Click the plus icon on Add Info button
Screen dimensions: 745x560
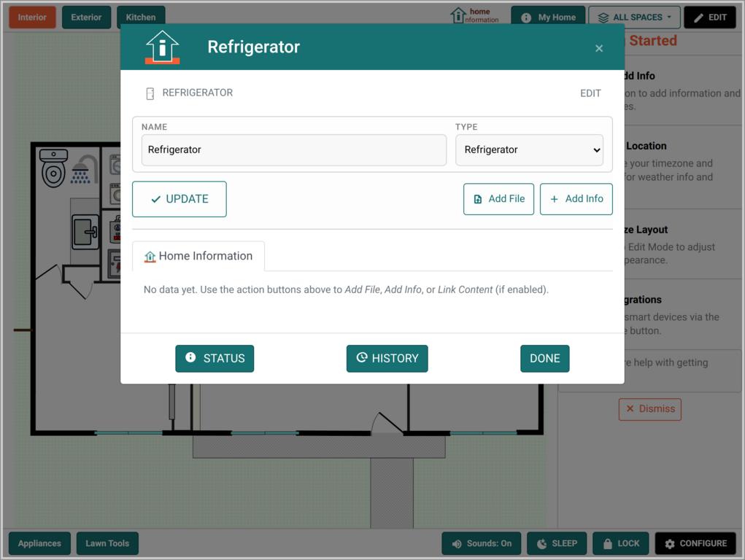click(554, 199)
